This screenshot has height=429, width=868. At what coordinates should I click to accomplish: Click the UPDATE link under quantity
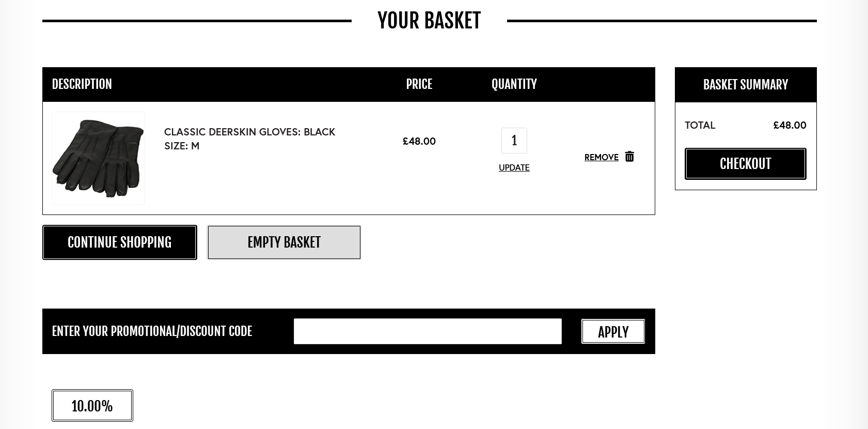[x=514, y=167]
